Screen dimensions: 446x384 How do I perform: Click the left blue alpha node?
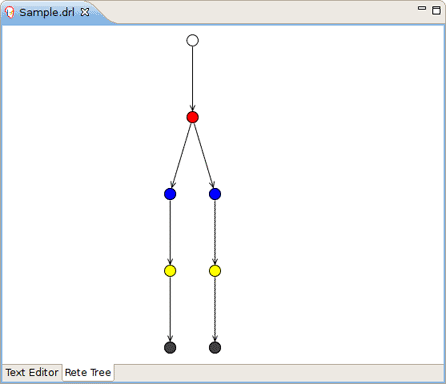[x=170, y=194]
